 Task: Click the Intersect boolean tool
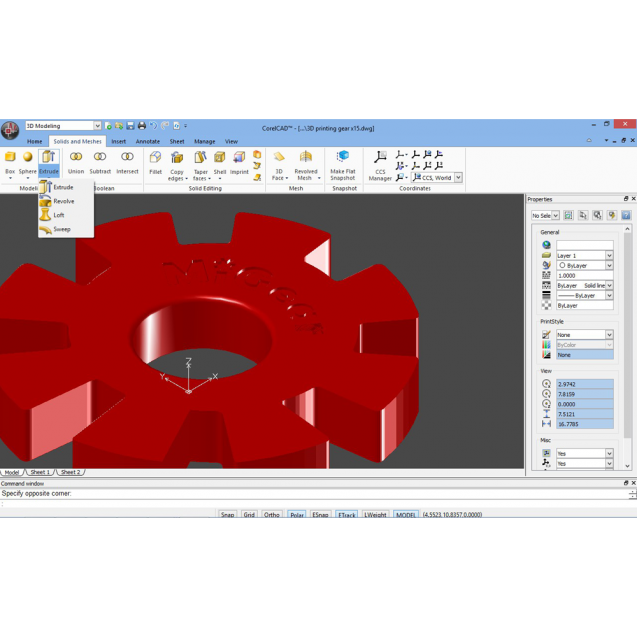tap(127, 162)
